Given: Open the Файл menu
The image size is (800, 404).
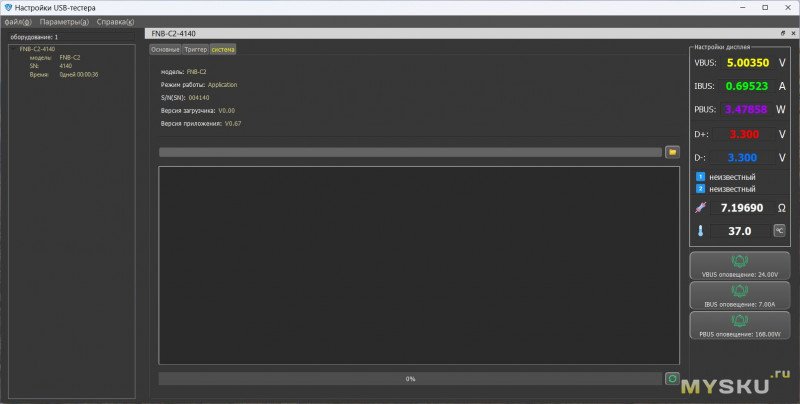Looking at the screenshot, I should (18, 21).
